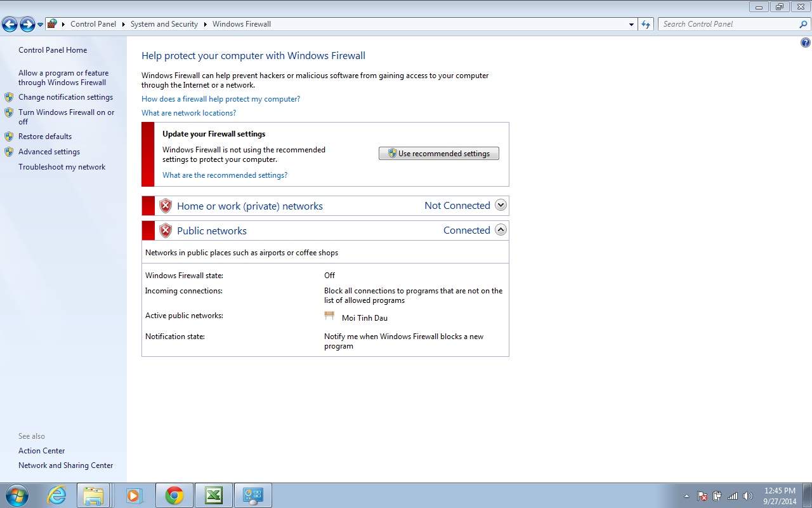Open Allow a program or feature link

click(x=63, y=77)
